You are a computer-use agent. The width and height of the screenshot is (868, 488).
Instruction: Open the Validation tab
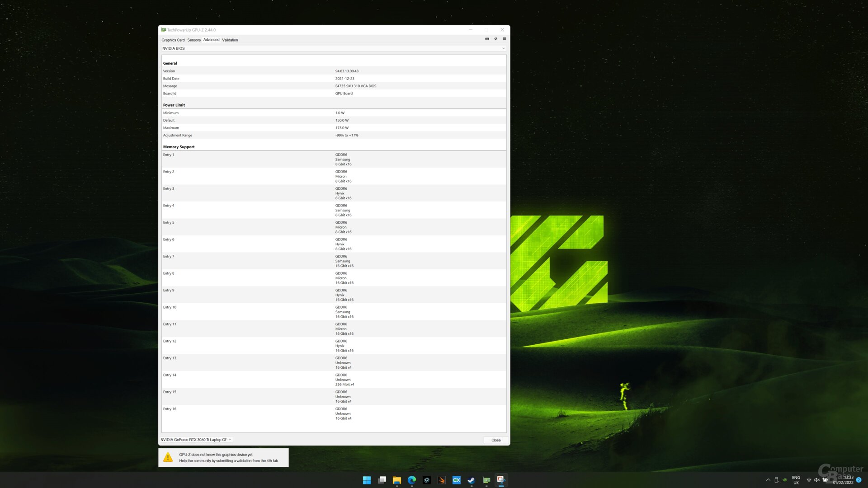coord(230,40)
